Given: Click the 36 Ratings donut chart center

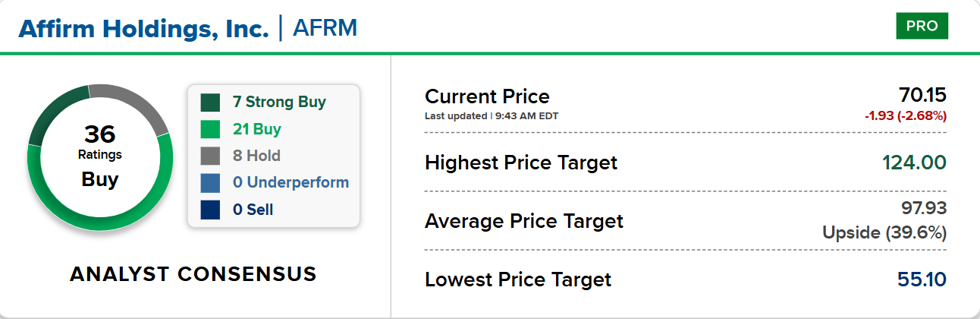Looking at the screenshot, I should (100, 157).
